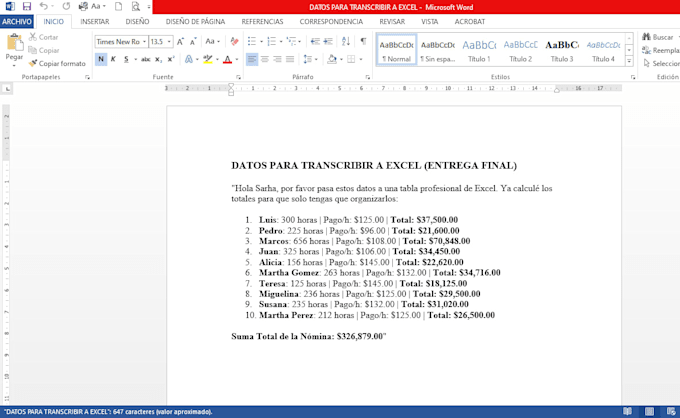Click the Buscar button

coord(658,37)
